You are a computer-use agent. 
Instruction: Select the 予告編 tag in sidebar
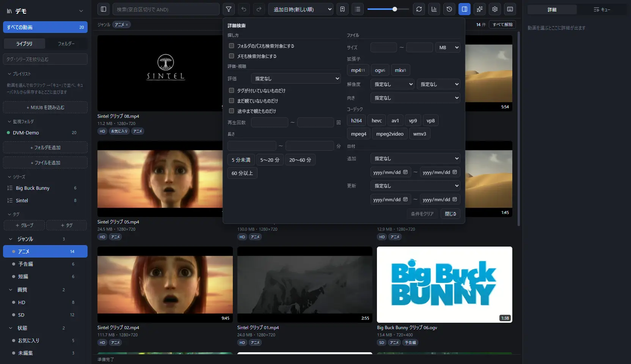tap(45, 264)
